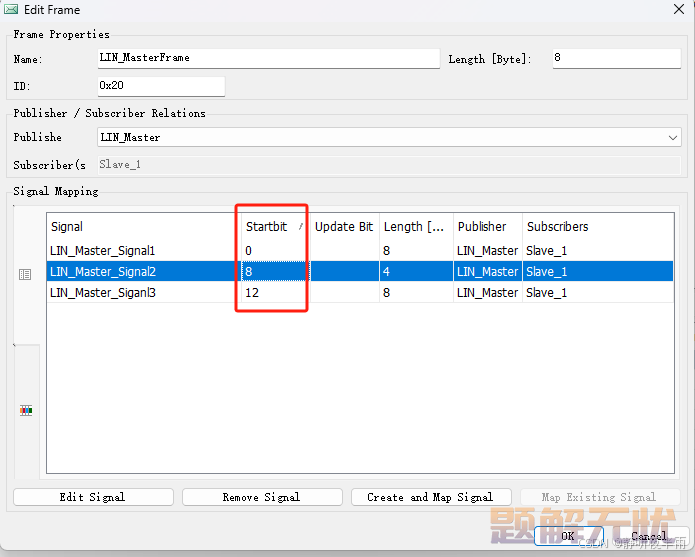Close the Edit Frame dialog
Image resolution: width=695 pixels, height=557 pixels.
(679, 9)
